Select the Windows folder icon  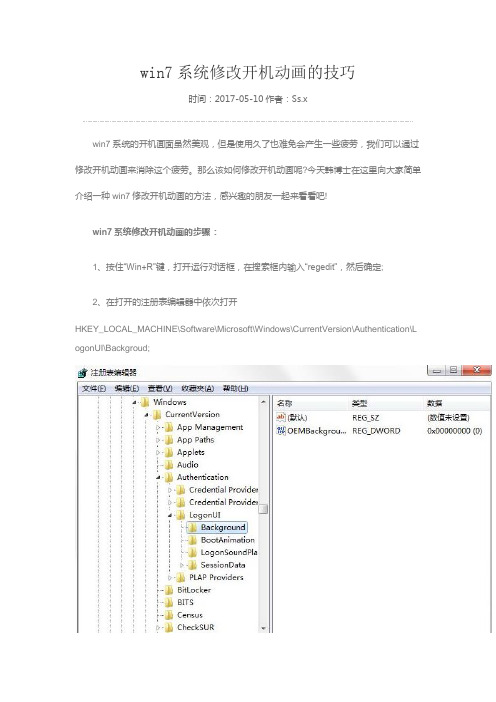coord(145,402)
